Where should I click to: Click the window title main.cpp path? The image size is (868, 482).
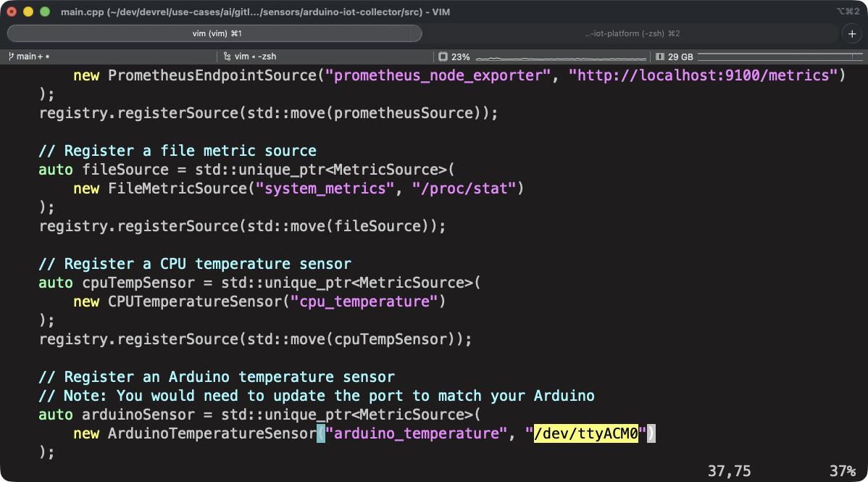255,12
